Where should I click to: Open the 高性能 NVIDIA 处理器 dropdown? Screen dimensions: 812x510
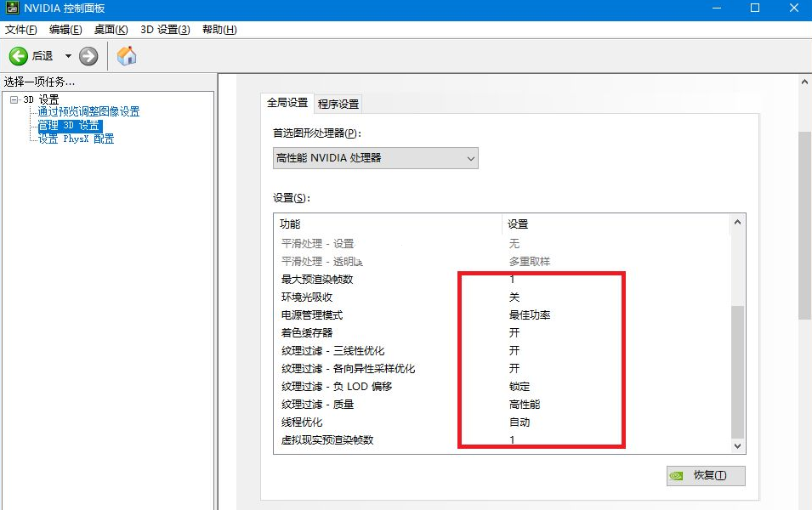point(376,158)
